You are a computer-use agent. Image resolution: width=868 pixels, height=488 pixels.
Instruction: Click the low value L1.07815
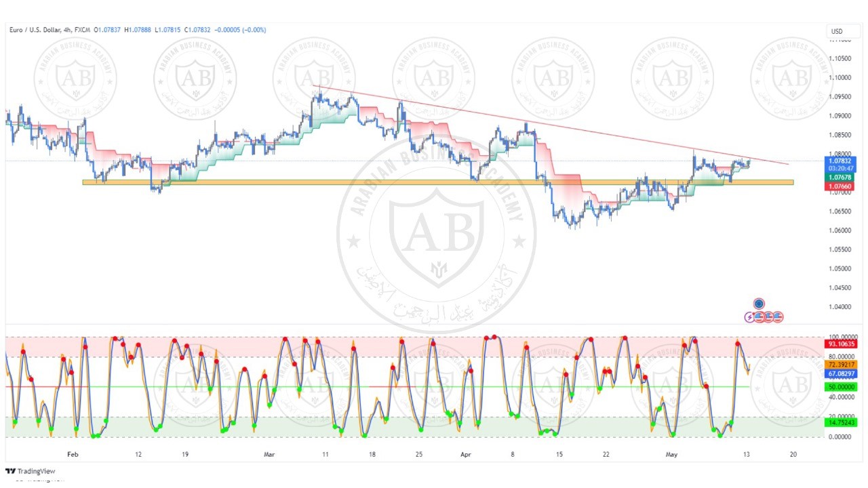pos(168,30)
